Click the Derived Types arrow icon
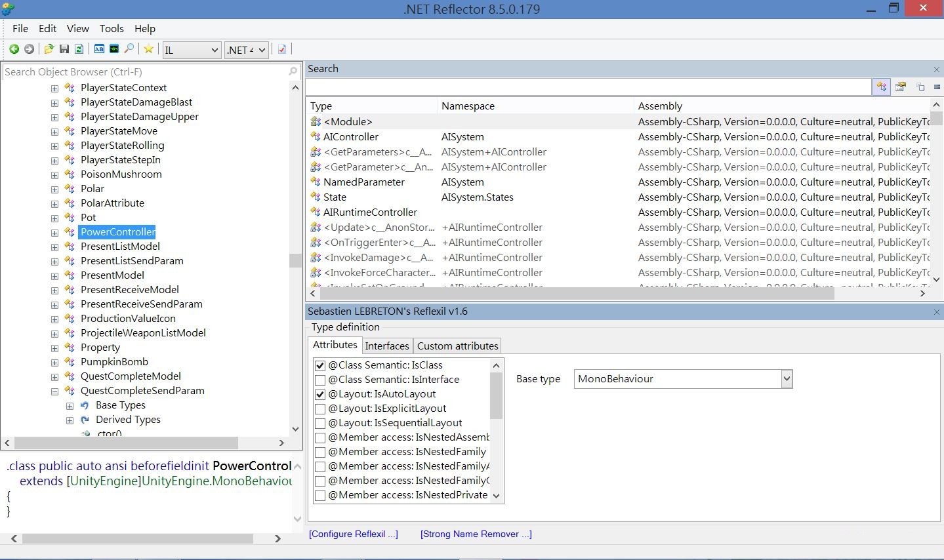Viewport: 944px width, 560px height. [85, 420]
